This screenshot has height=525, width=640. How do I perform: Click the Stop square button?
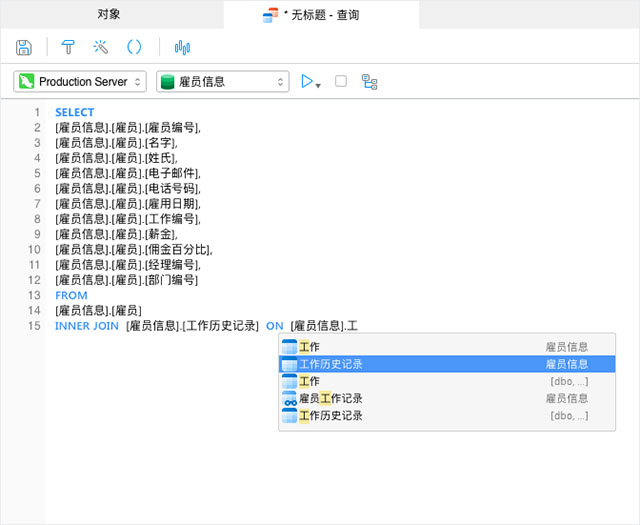[x=341, y=81]
